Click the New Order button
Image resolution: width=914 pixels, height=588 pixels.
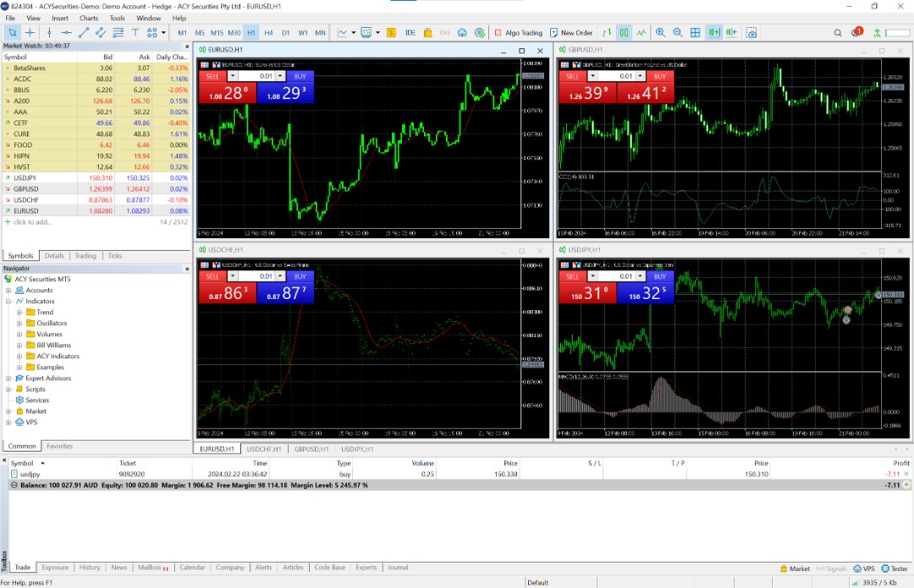(x=571, y=33)
